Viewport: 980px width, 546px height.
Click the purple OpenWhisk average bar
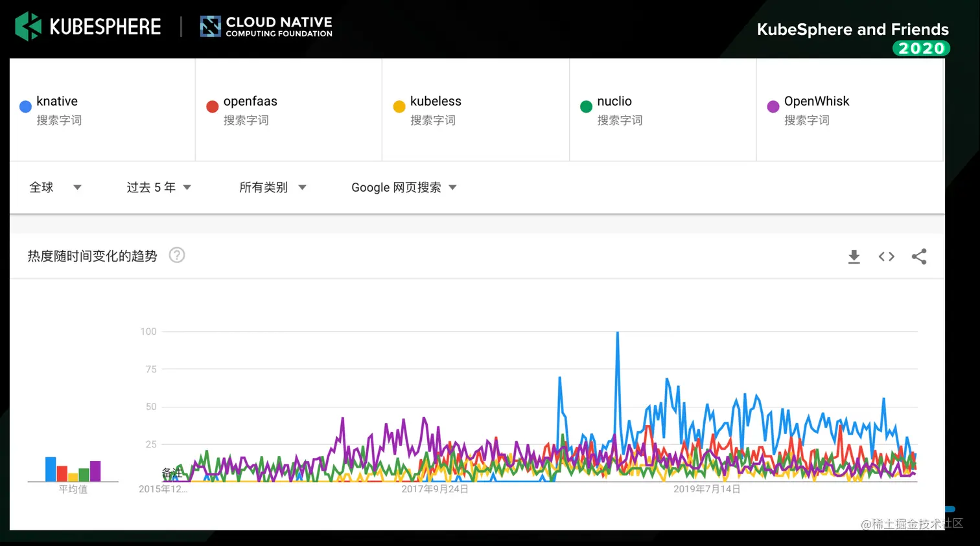tap(95, 471)
